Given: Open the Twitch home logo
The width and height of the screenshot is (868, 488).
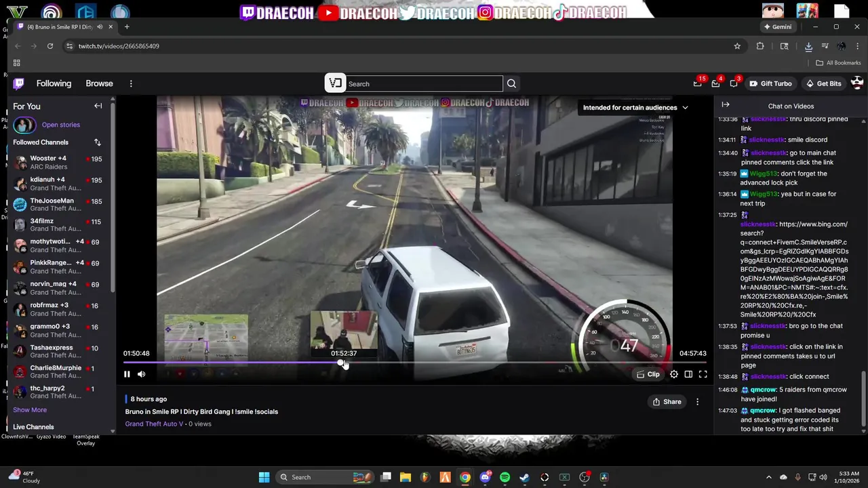Looking at the screenshot, I should click(x=18, y=83).
